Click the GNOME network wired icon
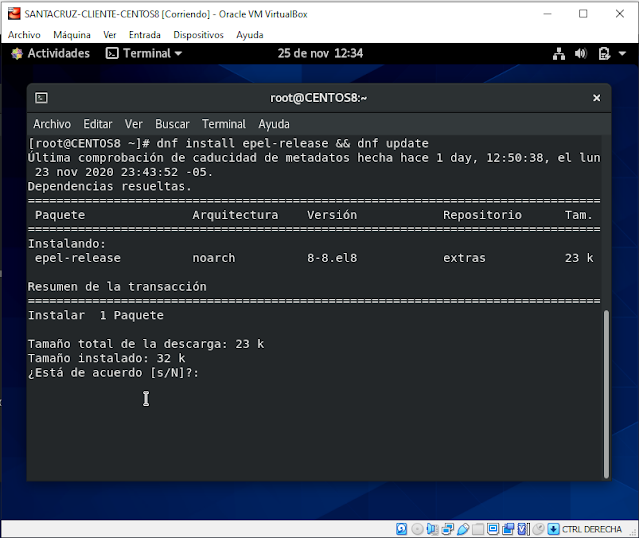 559,53
